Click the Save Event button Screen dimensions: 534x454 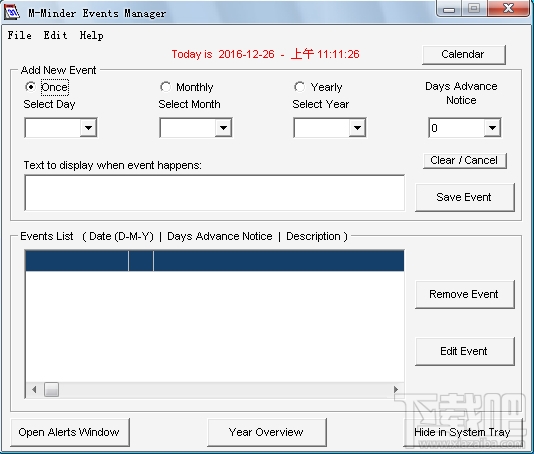[x=465, y=197]
